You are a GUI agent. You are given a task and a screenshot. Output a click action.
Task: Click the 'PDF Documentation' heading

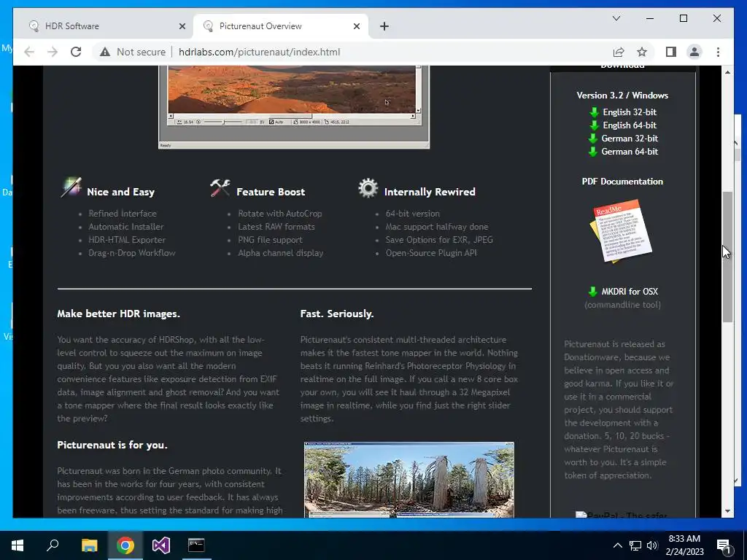622,182
